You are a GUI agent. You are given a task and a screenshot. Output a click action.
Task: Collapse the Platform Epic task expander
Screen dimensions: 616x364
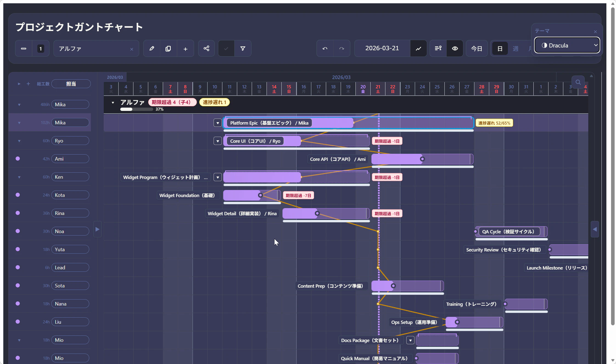218,123
